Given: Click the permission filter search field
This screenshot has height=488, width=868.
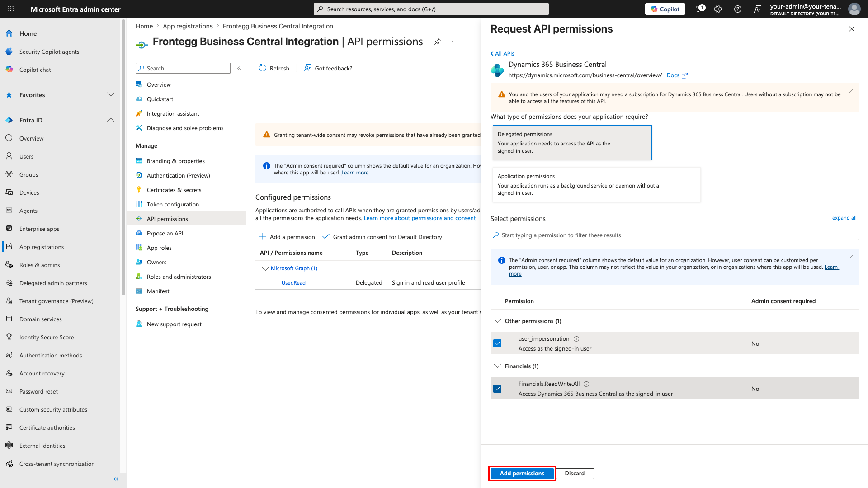Looking at the screenshot, I should 675,235.
